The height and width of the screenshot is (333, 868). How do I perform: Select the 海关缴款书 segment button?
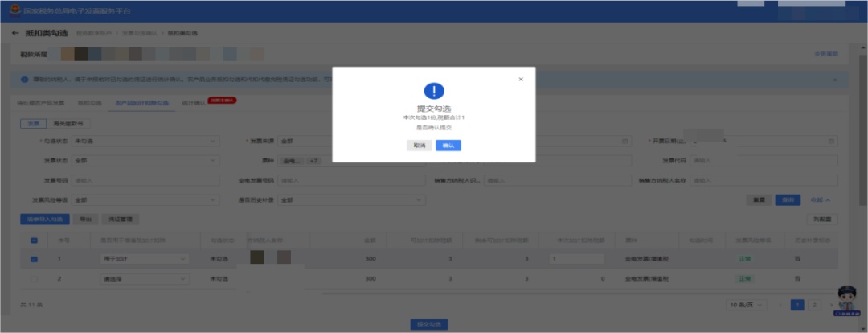coord(68,124)
